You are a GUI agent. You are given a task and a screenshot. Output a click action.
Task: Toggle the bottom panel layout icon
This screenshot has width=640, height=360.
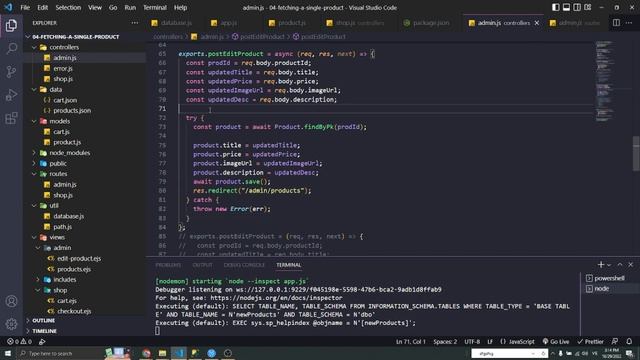click(x=566, y=7)
